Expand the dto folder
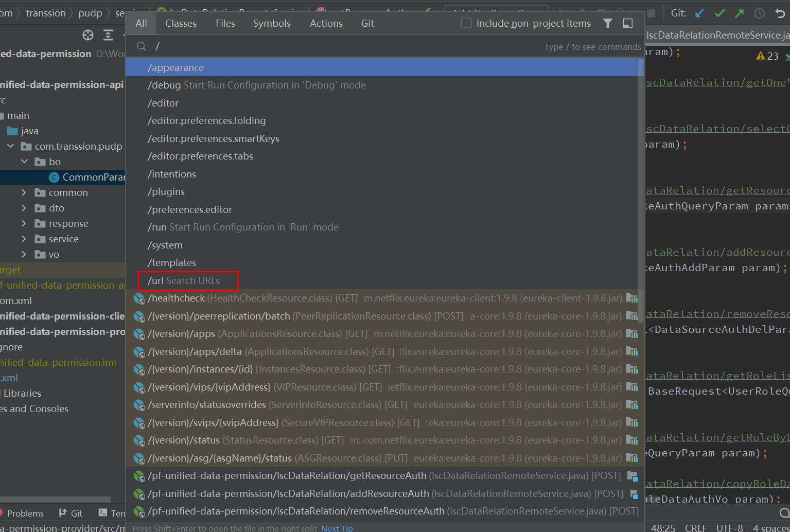 click(24, 208)
